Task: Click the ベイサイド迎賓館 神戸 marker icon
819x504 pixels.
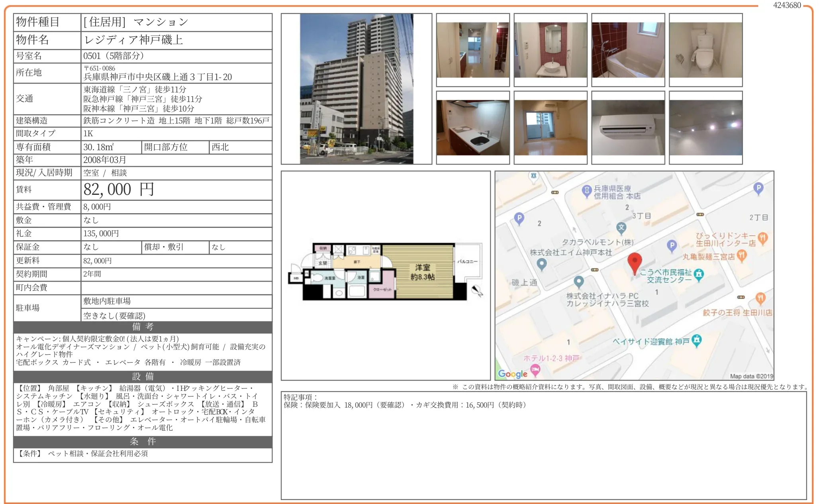Action: pos(696,340)
